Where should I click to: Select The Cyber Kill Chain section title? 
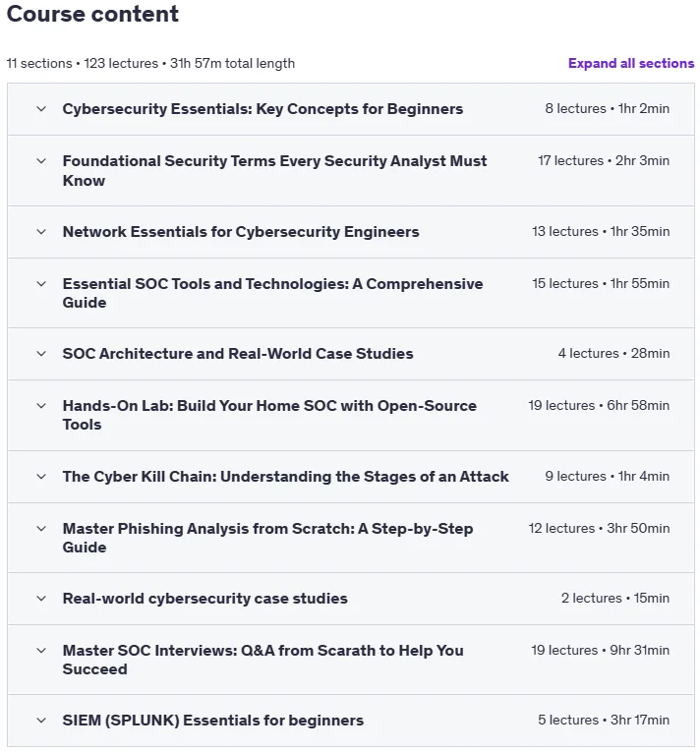coord(285,476)
